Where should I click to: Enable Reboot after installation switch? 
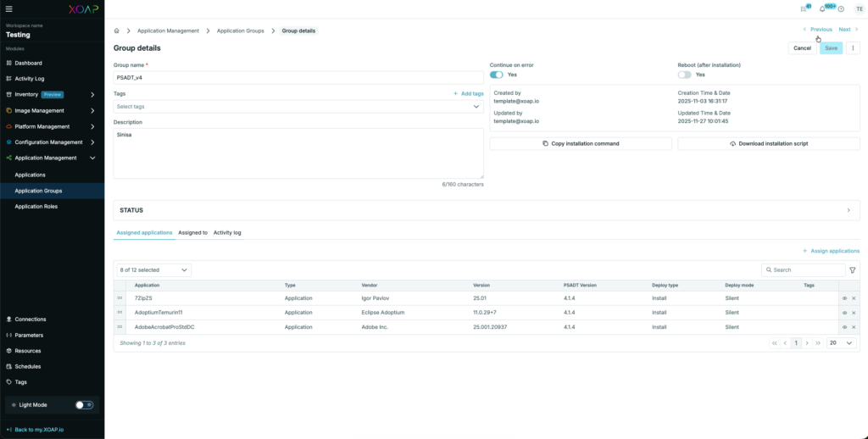[x=684, y=75]
